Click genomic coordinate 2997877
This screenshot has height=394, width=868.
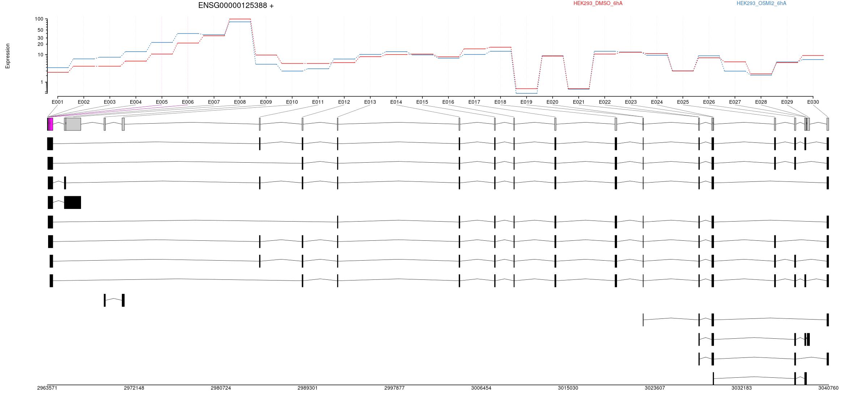(x=394, y=388)
